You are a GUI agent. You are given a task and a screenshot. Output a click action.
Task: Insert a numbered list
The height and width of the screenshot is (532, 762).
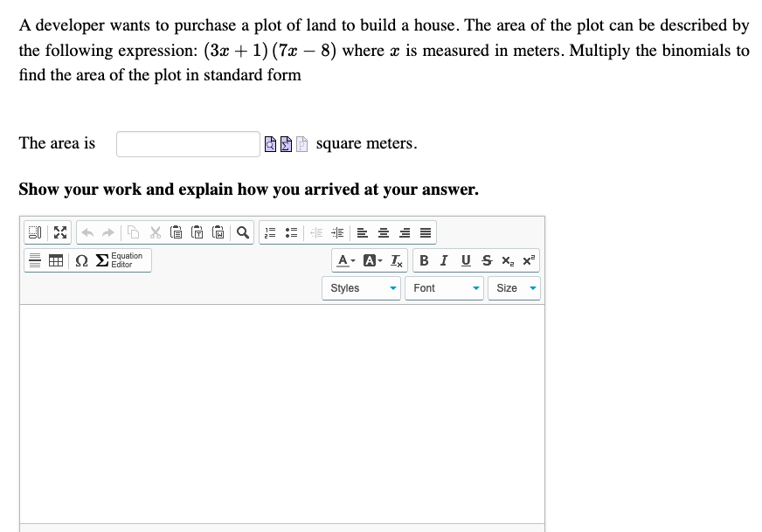pos(270,232)
